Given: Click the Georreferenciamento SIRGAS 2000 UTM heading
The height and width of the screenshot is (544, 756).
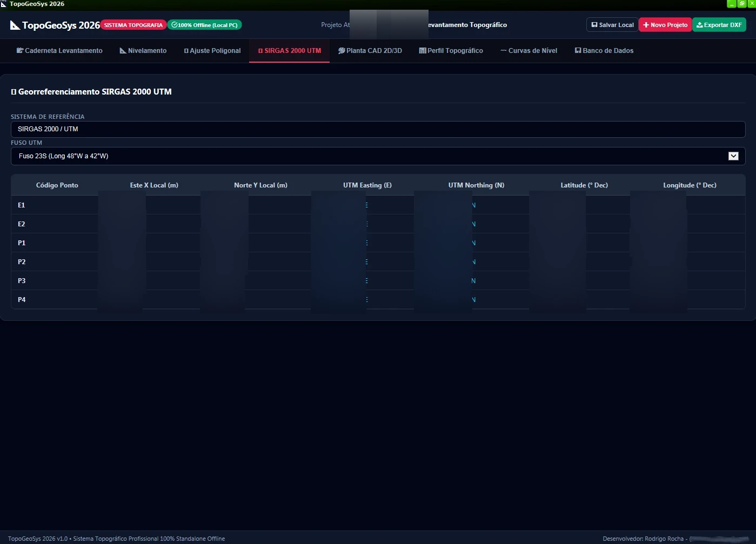Looking at the screenshot, I should click(91, 92).
